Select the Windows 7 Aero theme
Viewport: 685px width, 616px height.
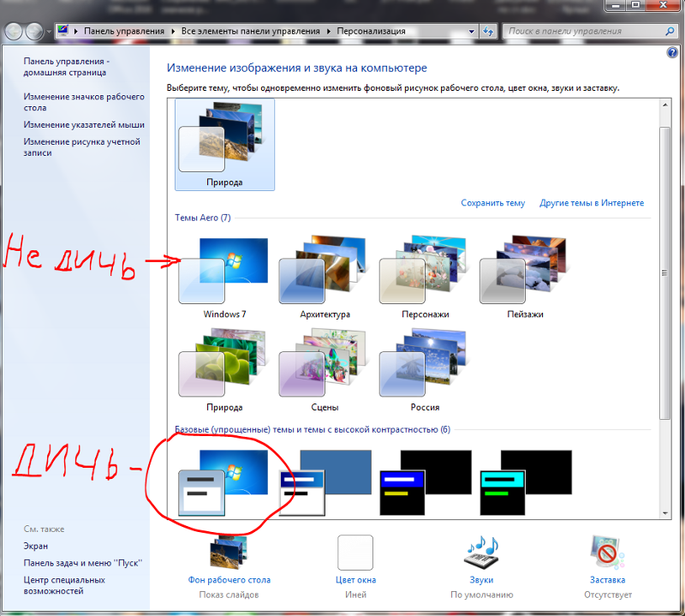click(x=224, y=277)
